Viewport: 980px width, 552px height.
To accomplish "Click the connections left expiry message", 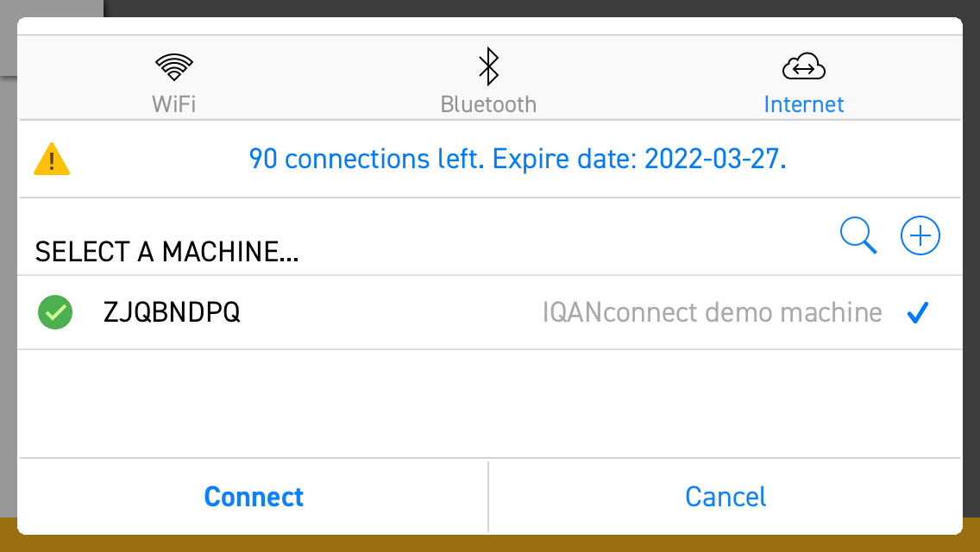I will pos(518,159).
